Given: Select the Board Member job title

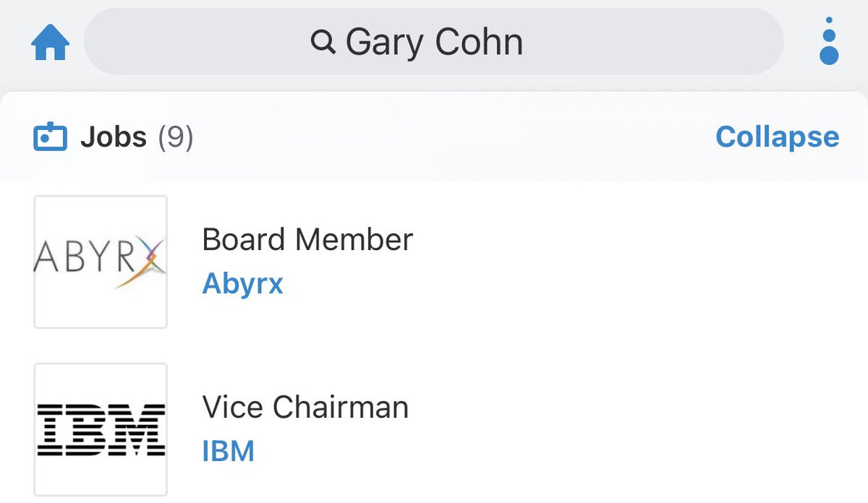Looking at the screenshot, I should pyautogui.click(x=307, y=239).
